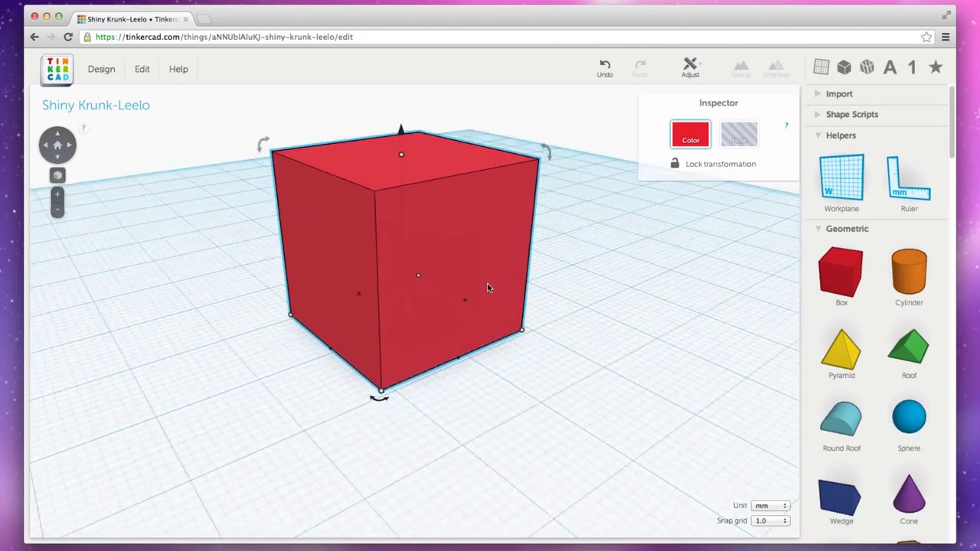The width and height of the screenshot is (980, 551).
Task: Click the Group icon
Action: click(740, 68)
